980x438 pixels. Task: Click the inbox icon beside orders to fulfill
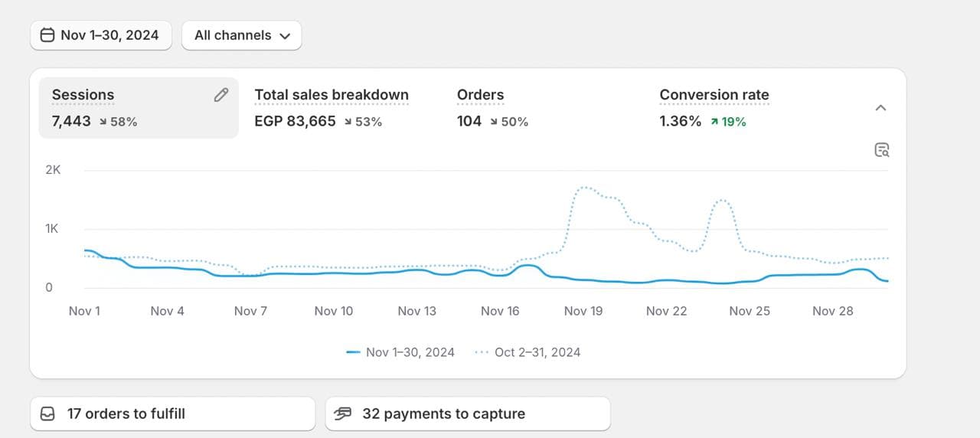(x=48, y=413)
